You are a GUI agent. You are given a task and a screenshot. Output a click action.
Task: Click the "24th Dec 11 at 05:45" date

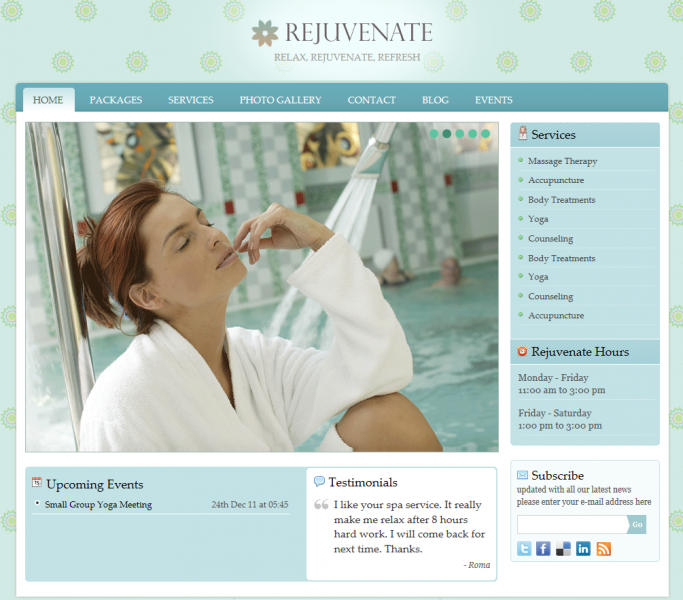tap(250, 505)
